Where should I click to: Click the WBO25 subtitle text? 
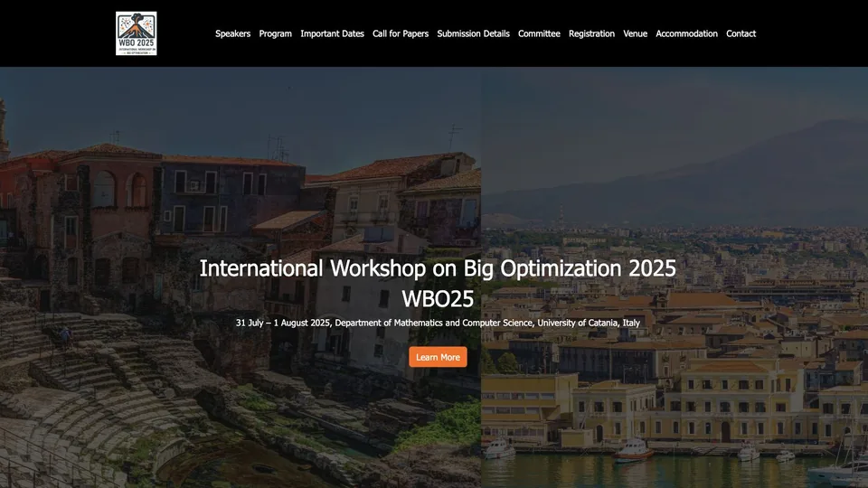pos(438,299)
